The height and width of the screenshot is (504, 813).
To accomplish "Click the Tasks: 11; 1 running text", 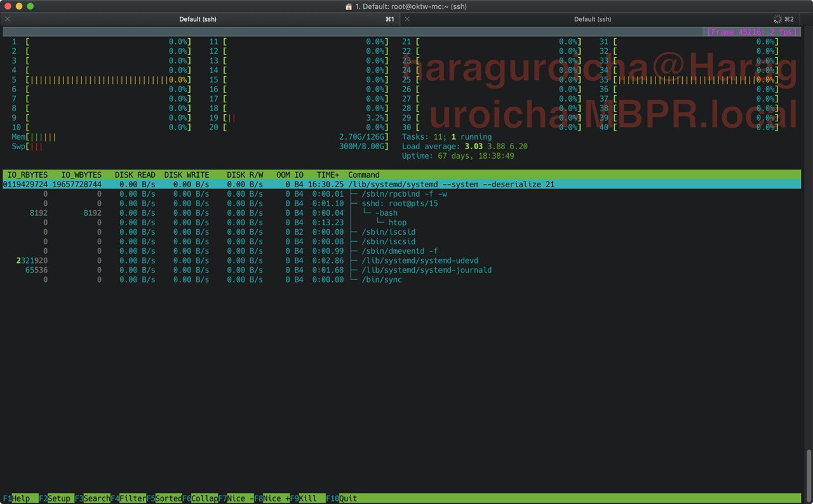I will click(x=447, y=136).
